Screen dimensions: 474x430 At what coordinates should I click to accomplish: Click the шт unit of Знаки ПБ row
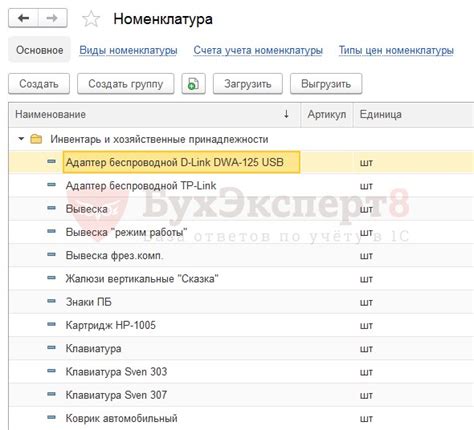tap(366, 302)
